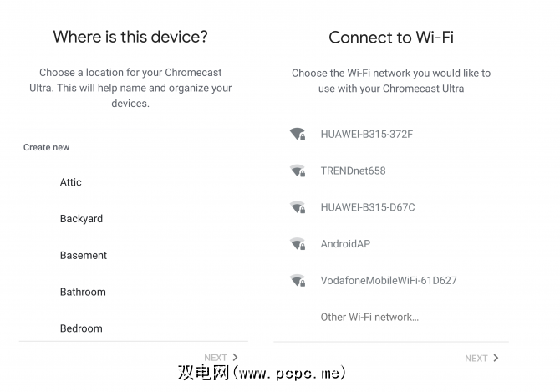
Task: Select the HUAWEI-B315-D67C network
Action: (368, 207)
